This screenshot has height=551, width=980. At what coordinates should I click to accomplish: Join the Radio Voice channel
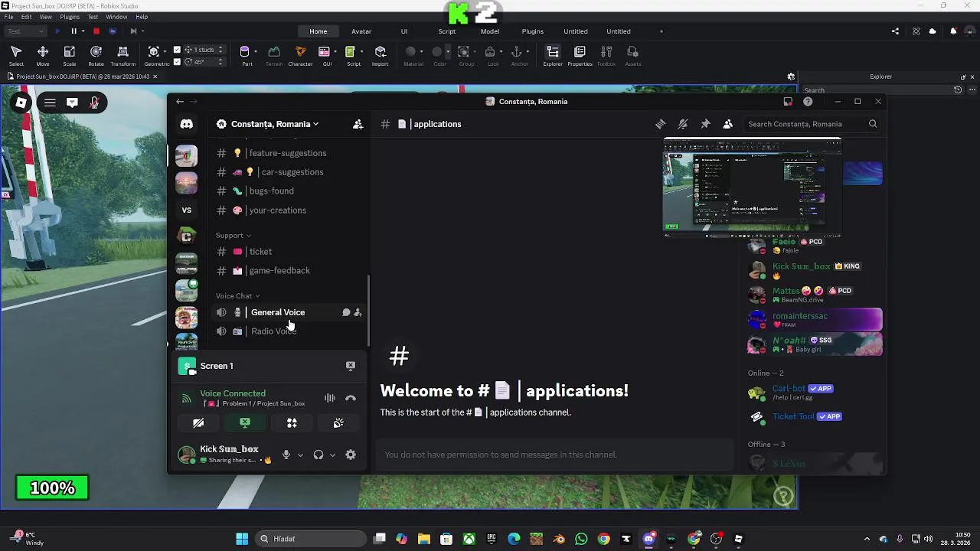pos(287,331)
